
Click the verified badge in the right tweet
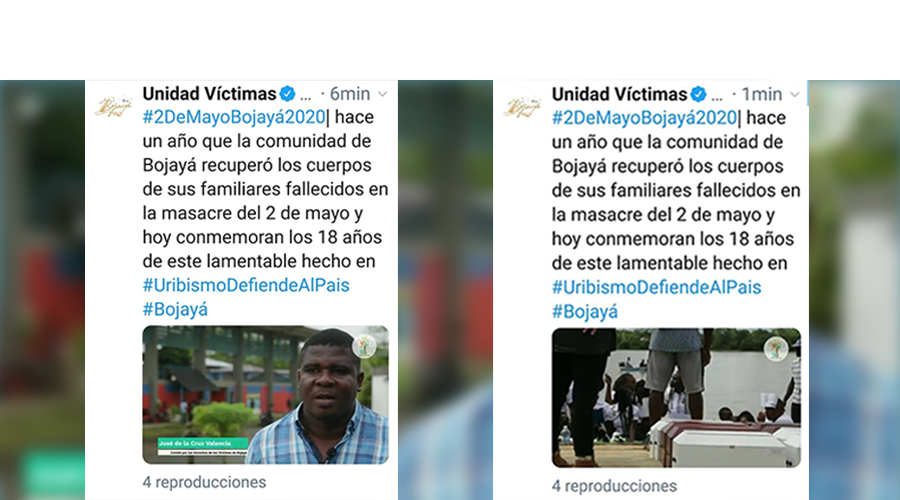tap(699, 94)
